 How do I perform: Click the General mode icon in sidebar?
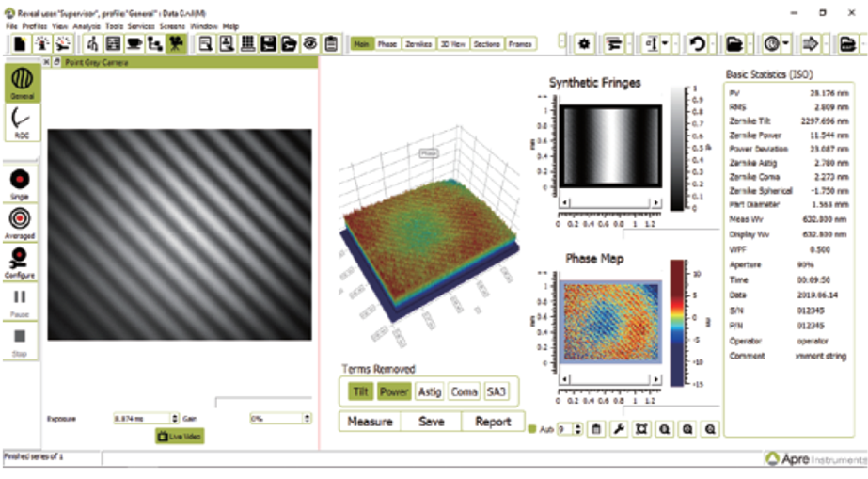point(21,81)
